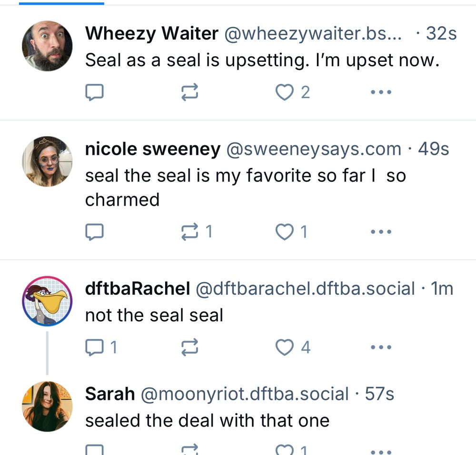Select the currently highlighted feed tab
Viewport: 476px width, 455px height.
point(62,4)
